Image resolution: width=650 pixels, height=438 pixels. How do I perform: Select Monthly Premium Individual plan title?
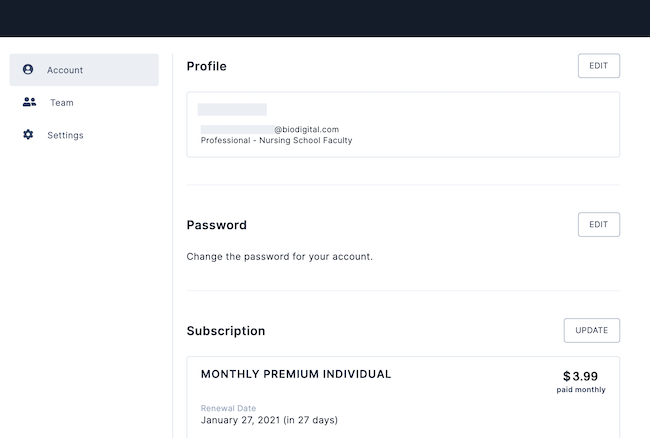[296, 374]
